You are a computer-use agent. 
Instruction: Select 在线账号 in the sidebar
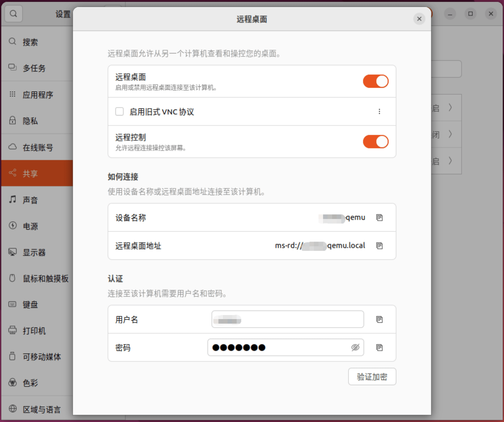37,148
